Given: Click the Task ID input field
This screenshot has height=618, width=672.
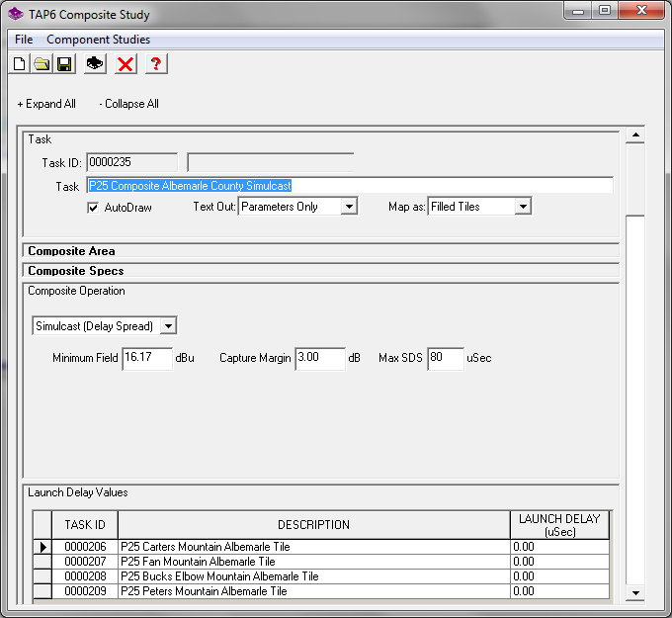Looking at the screenshot, I should 132,162.
